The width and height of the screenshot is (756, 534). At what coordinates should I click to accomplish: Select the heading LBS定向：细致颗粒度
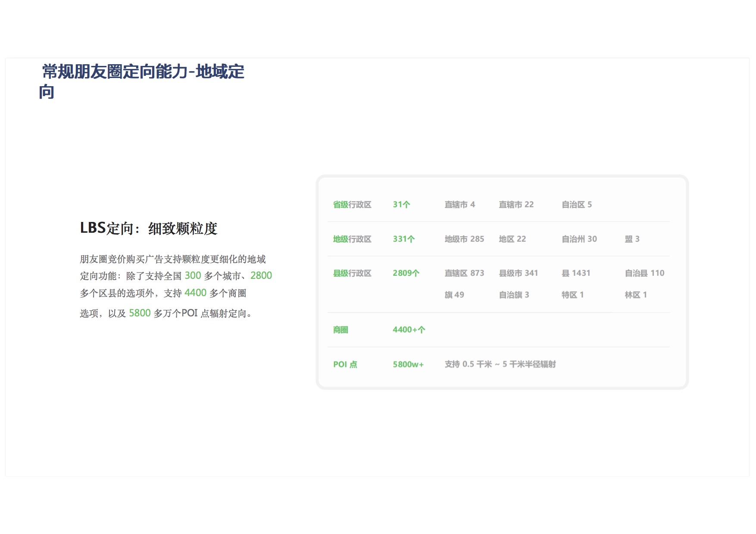148,228
